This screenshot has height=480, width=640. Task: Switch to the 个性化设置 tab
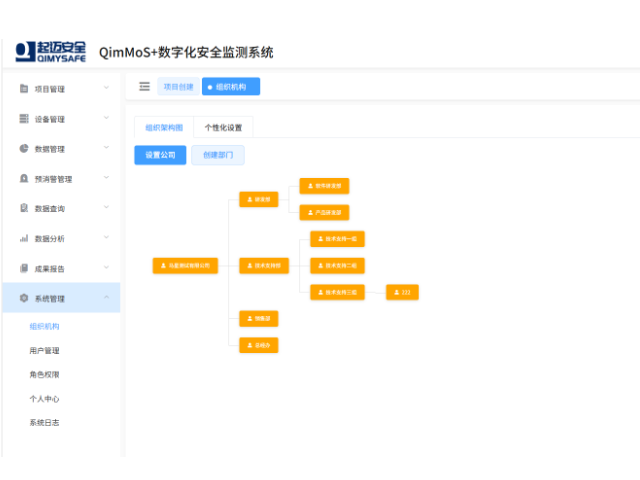click(223, 128)
